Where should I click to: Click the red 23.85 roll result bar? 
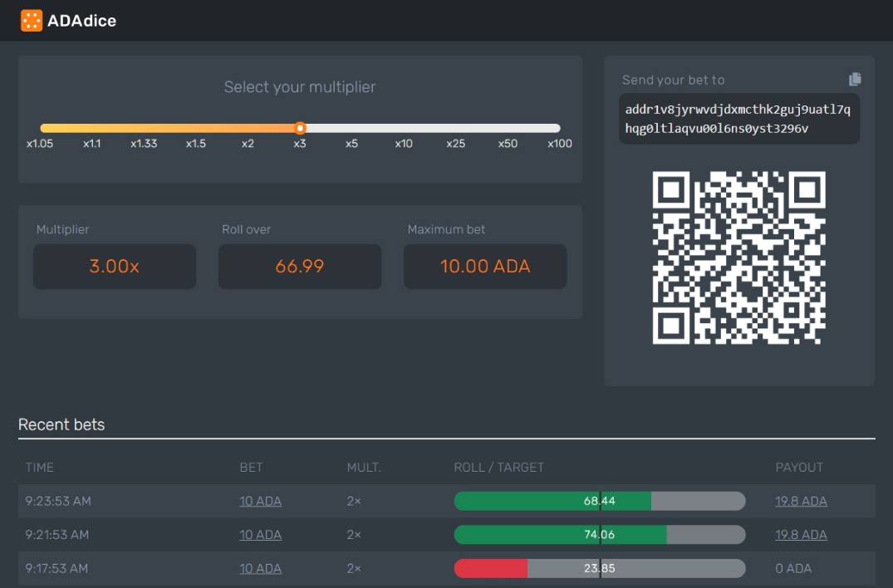pos(600,568)
